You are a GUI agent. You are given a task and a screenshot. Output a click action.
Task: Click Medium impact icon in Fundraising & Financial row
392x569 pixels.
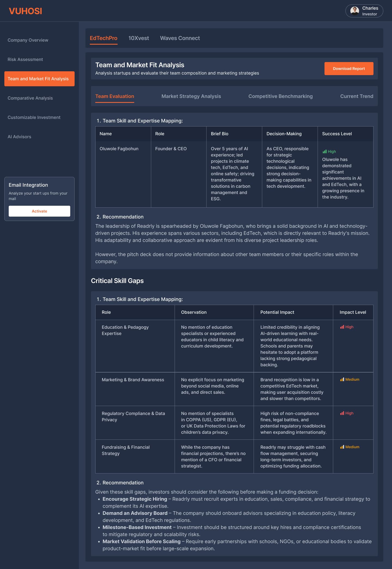click(x=342, y=447)
